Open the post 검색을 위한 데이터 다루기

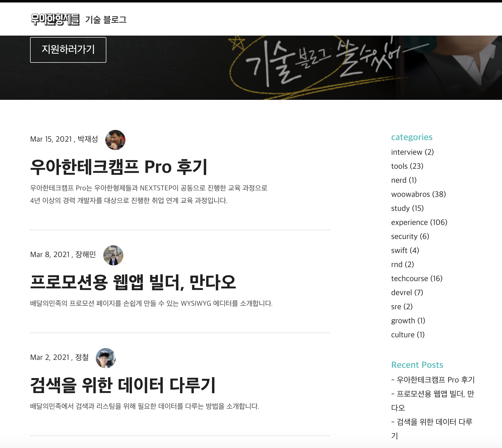coord(123,385)
